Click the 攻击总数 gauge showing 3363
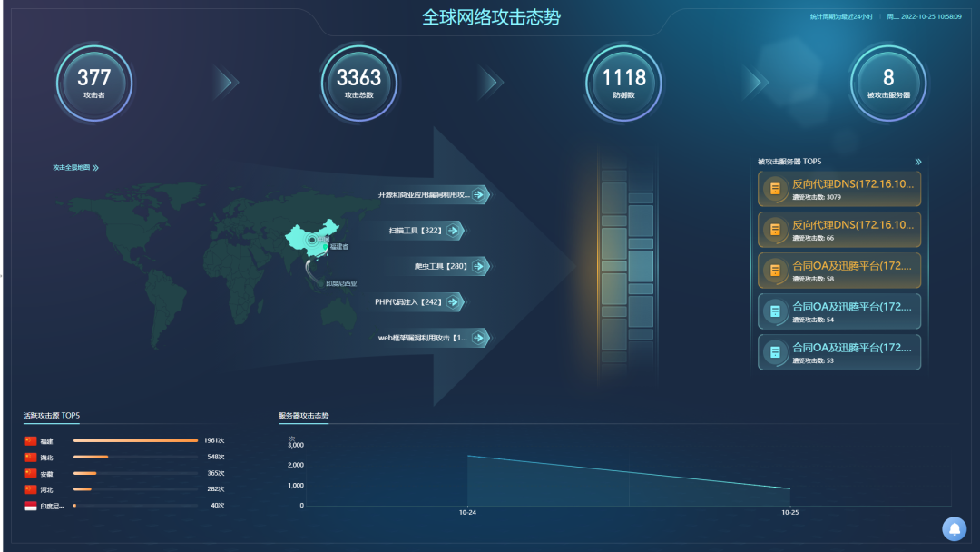The width and height of the screenshot is (980, 552). [x=358, y=82]
